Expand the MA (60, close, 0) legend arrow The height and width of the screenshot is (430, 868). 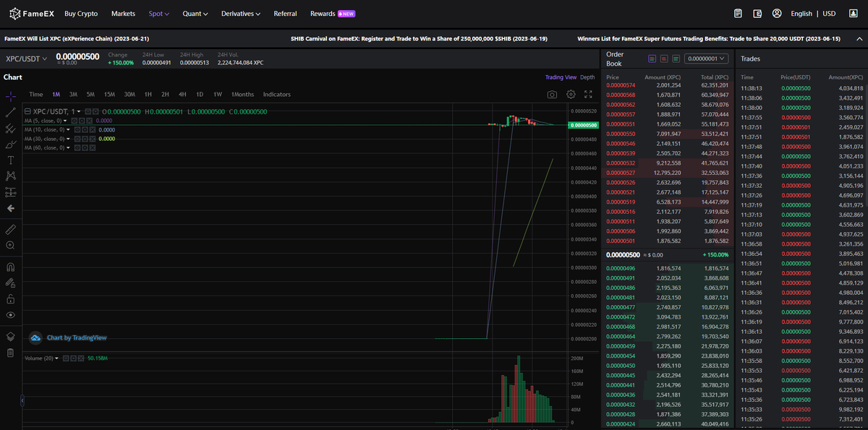[x=68, y=147]
